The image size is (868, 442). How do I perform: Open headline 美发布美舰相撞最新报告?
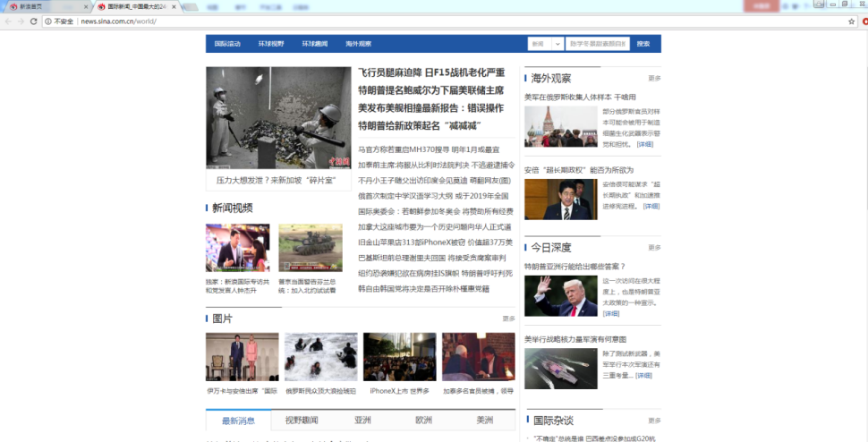point(431,108)
